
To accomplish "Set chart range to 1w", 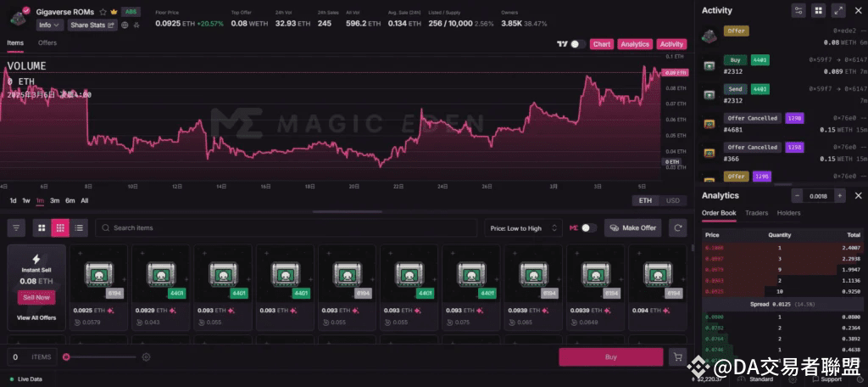I will point(26,200).
